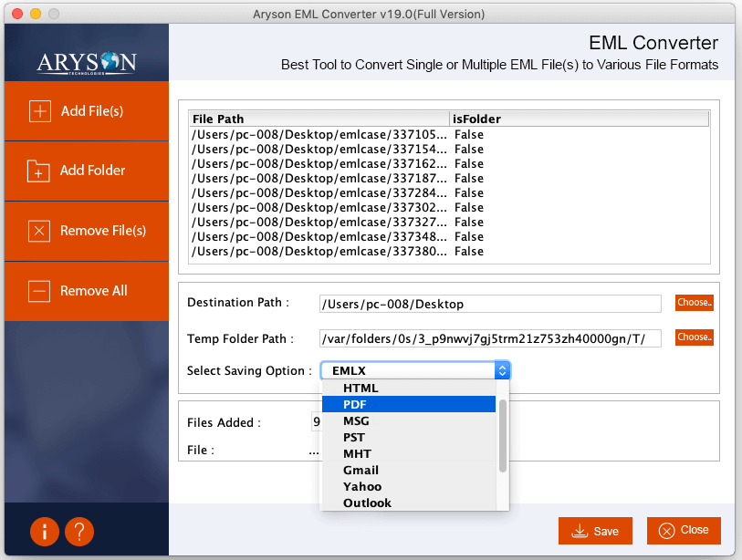Select the file row ending 337380...
This screenshot has width=742, height=560.
(x=450, y=252)
